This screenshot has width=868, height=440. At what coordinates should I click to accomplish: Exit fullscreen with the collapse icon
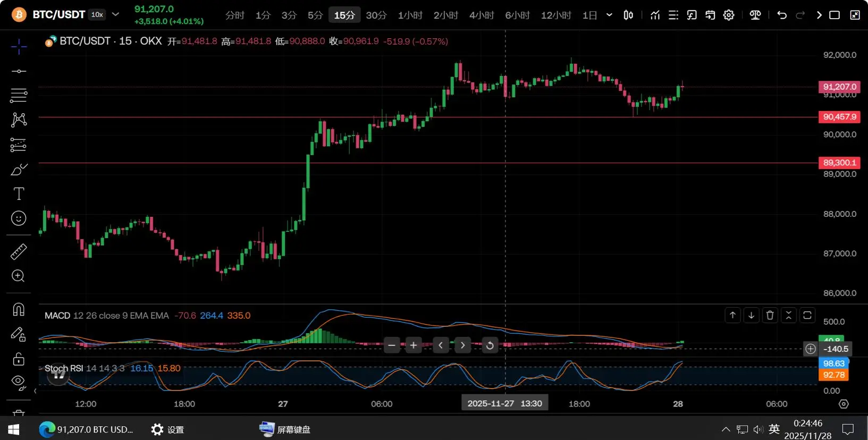[855, 15]
